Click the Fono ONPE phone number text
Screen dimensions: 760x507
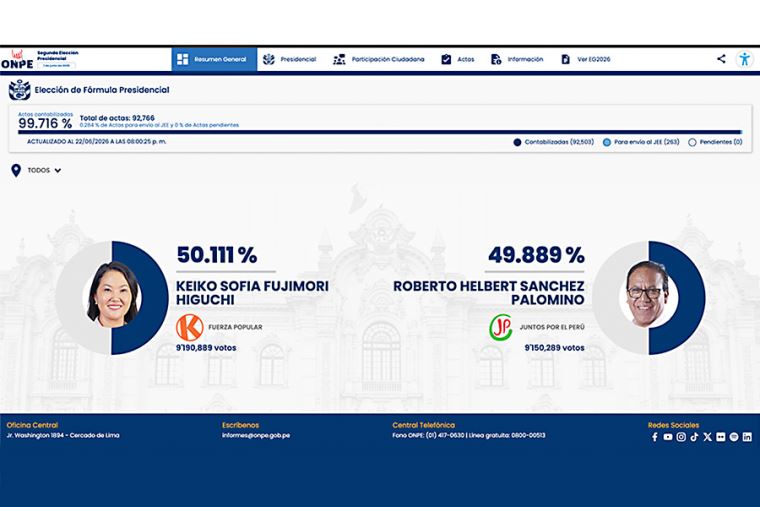[x=469, y=435]
